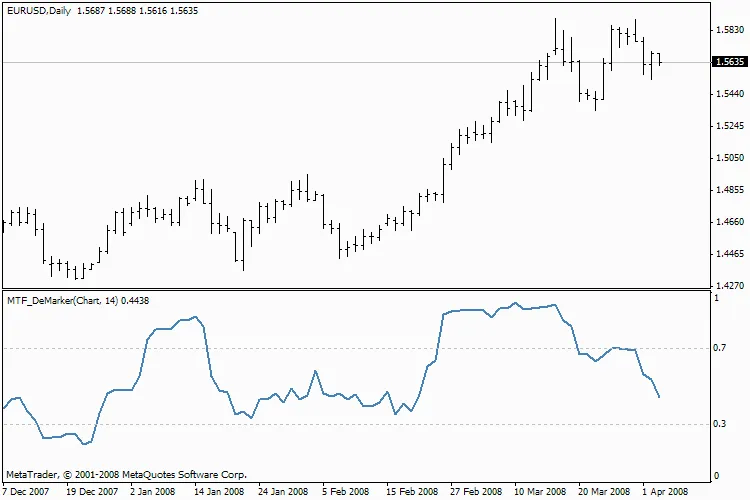Click the 14 Jan 2008 date label
Viewport: 750px width, 500px height.
219,492
